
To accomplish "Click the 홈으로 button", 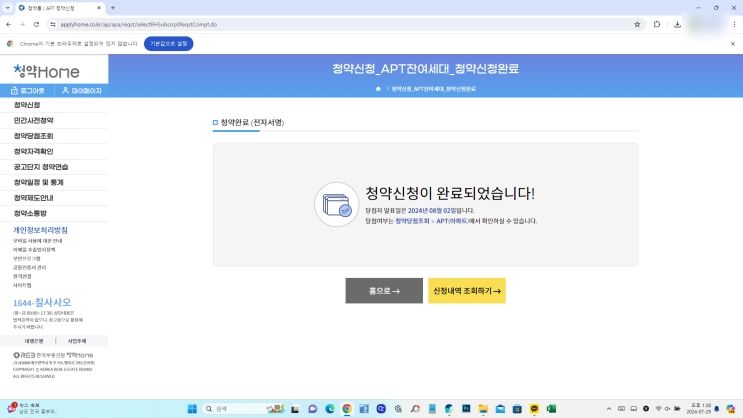I will pyautogui.click(x=384, y=291).
